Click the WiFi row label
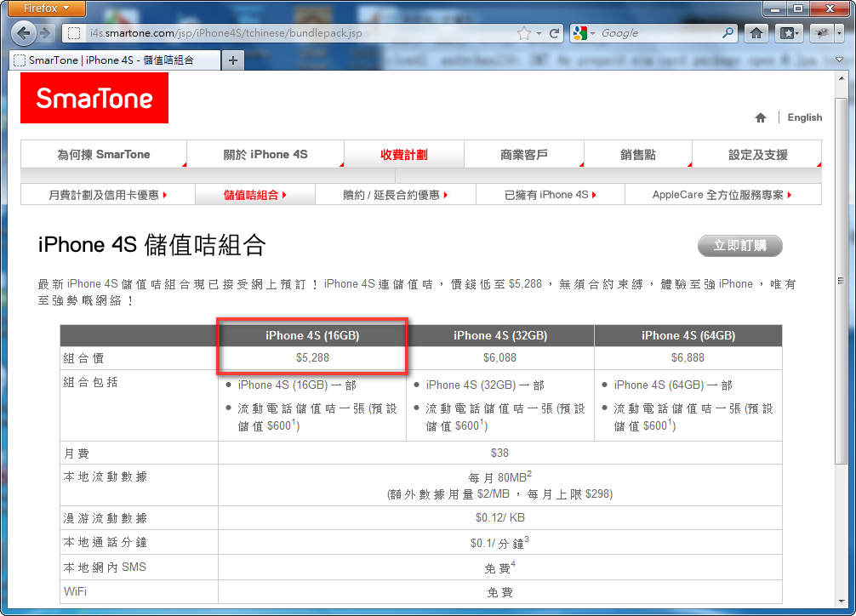Screen dimensions: 856x616 point(76,591)
